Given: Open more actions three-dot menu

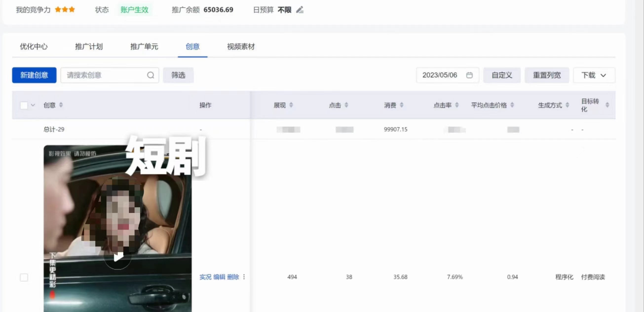Looking at the screenshot, I should pyautogui.click(x=244, y=277).
